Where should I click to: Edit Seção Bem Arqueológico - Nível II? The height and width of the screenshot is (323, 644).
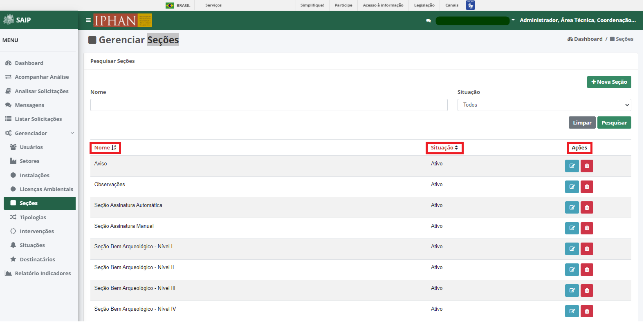click(572, 270)
